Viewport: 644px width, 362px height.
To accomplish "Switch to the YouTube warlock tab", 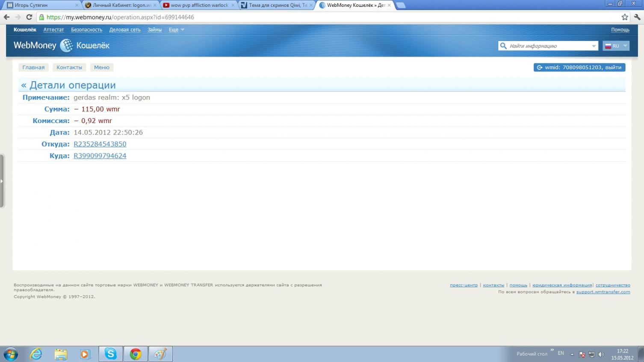I will (x=199, y=5).
